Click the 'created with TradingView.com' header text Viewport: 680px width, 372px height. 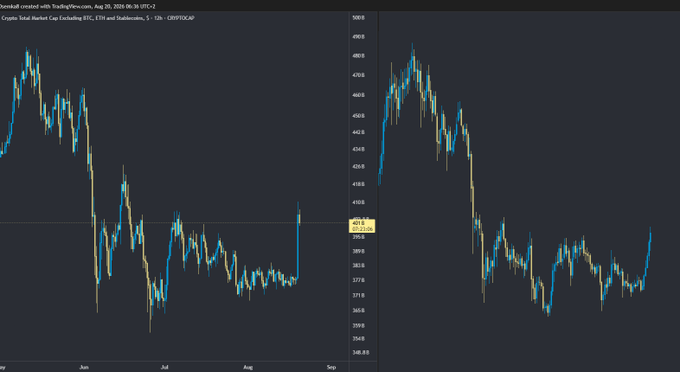(56, 7)
